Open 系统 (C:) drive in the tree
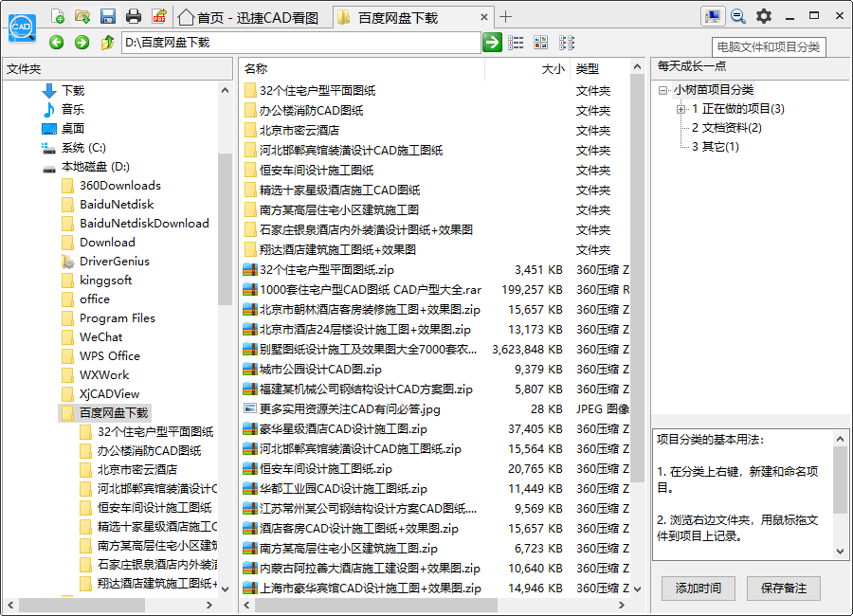This screenshot has width=853, height=616. pyautogui.click(x=83, y=148)
